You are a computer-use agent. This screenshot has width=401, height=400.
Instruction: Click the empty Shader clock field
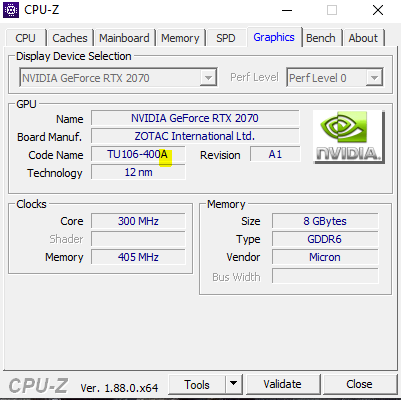pos(138,239)
